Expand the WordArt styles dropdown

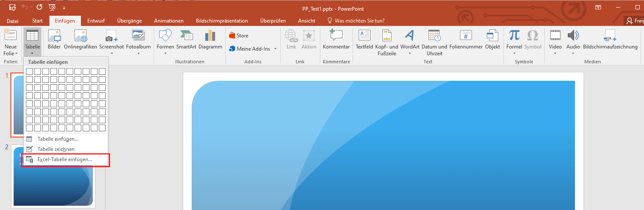pyautogui.click(x=410, y=54)
